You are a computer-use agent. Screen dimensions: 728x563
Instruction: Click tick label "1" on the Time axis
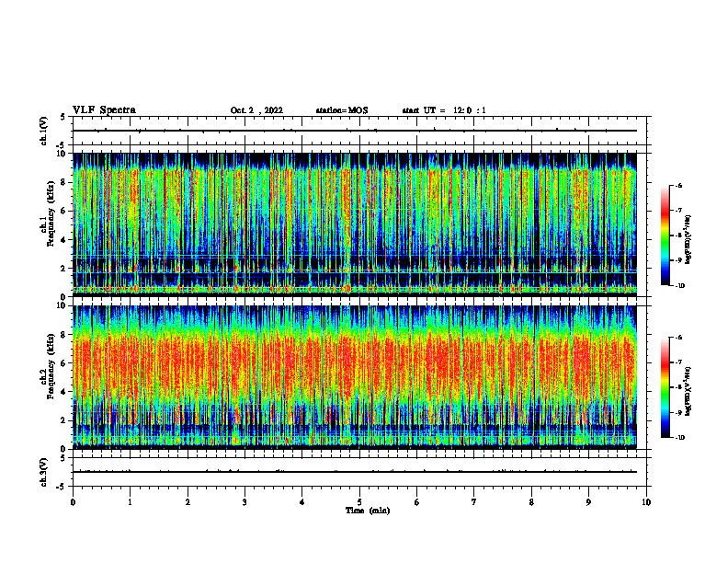[130, 502]
